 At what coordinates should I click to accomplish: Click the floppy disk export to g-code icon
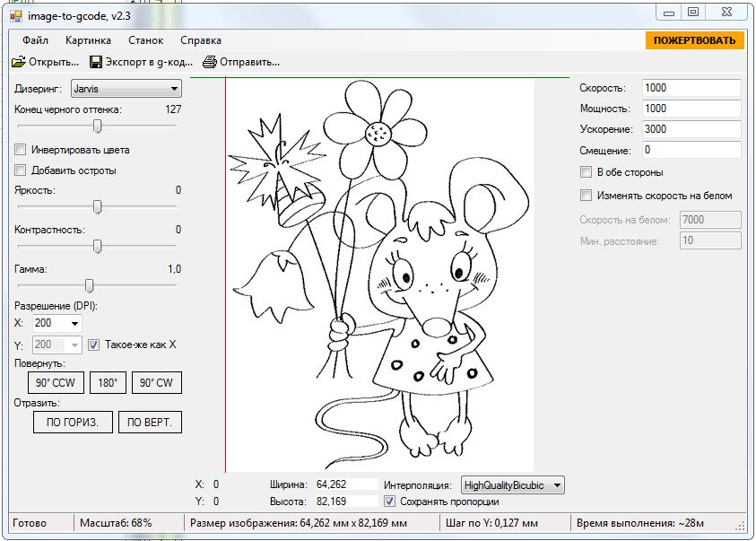[x=95, y=63]
